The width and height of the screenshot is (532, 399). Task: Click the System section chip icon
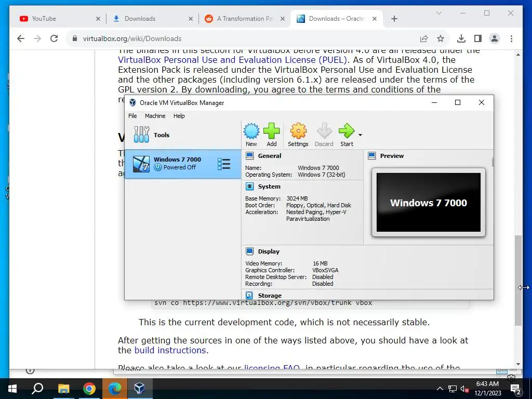click(250, 187)
